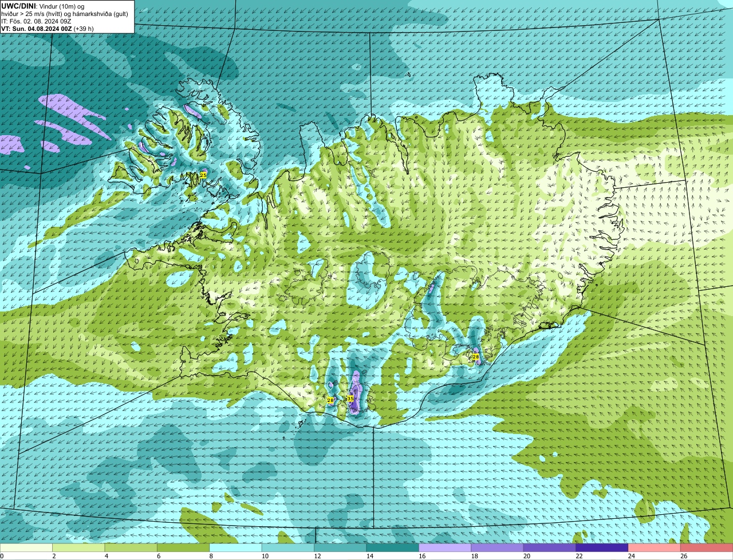The height and width of the screenshot is (560, 733).
Task: Click the 10–12 m/s cyan legend swatch
Action: [288, 547]
